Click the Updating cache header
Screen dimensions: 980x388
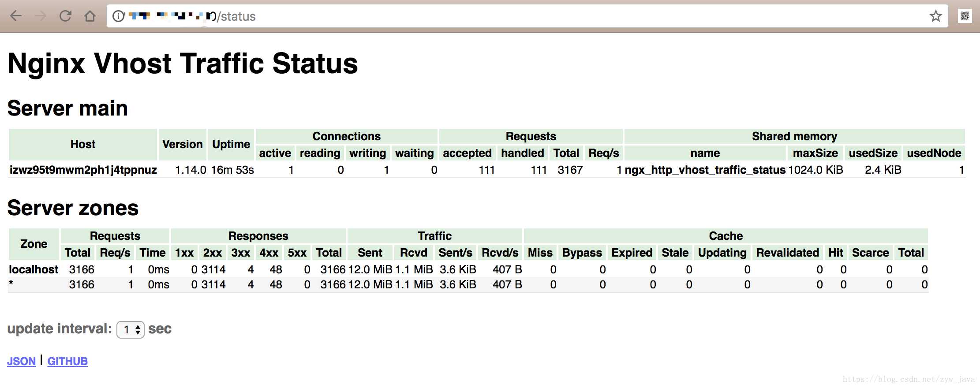pyautogui.click(x=722, y=253)
